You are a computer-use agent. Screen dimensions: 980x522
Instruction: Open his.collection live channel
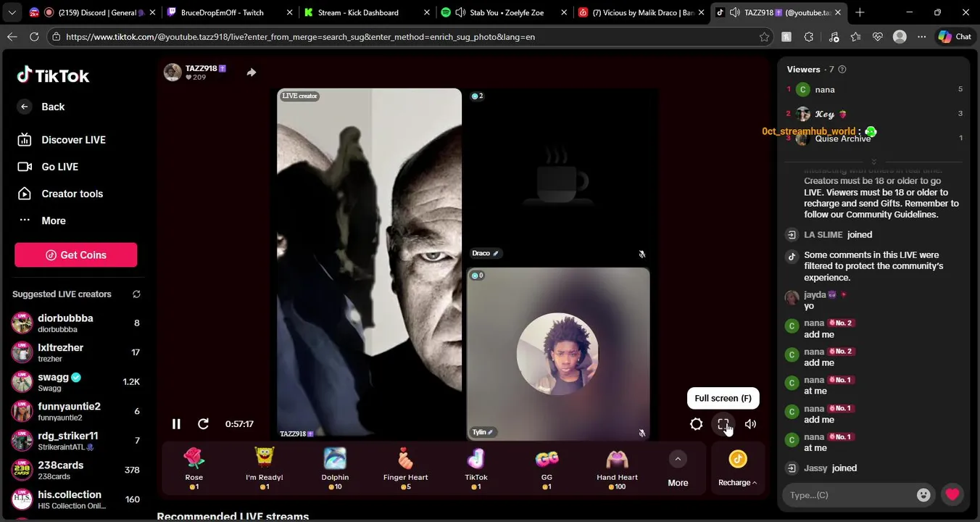[75, 500]
